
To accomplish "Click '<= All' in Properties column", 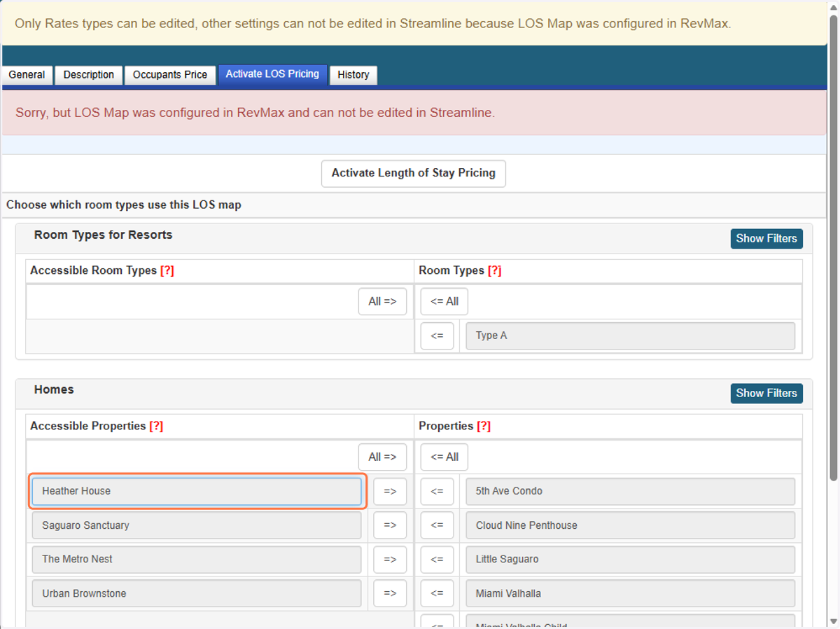I will pyautogui.click(x=444, y=457).
